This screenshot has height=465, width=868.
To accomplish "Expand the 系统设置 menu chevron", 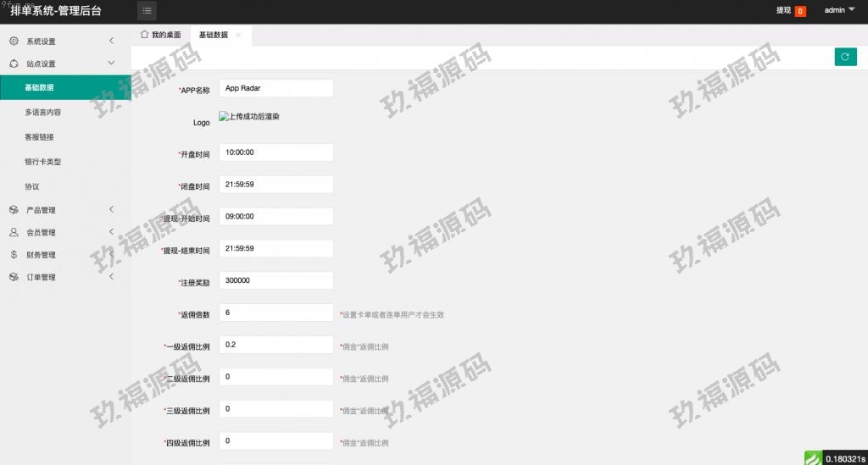I will (x=112, y=41).
